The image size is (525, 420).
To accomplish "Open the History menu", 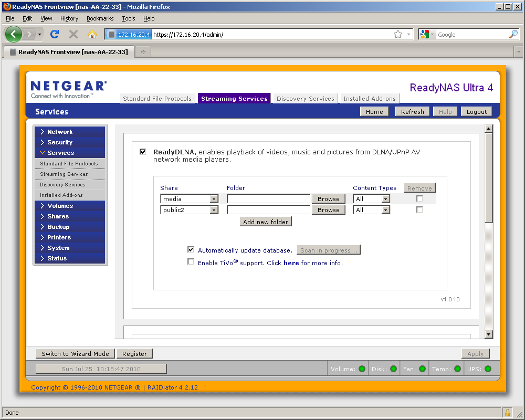I will [x=69, y=18].
